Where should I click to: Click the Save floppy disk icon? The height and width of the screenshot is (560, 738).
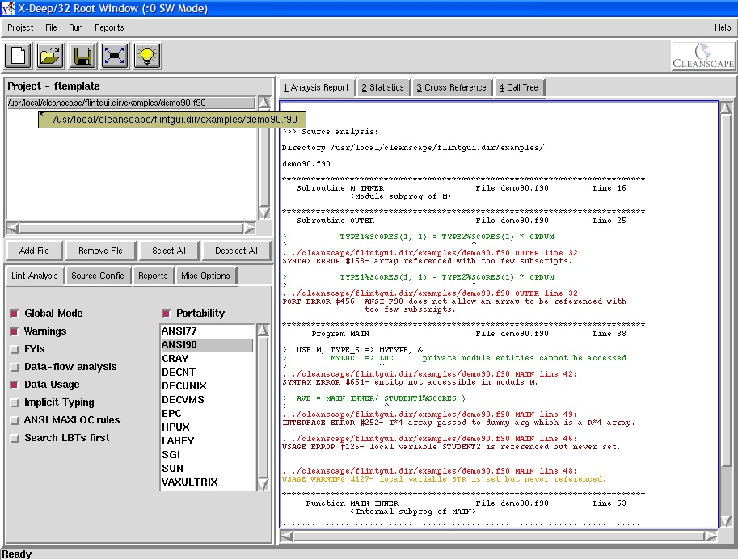point(82,56)
